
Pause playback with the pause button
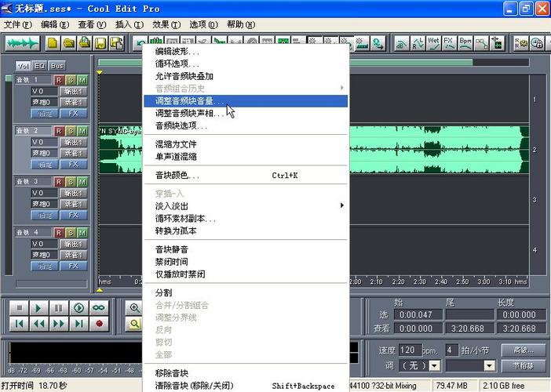pos(58,308)
